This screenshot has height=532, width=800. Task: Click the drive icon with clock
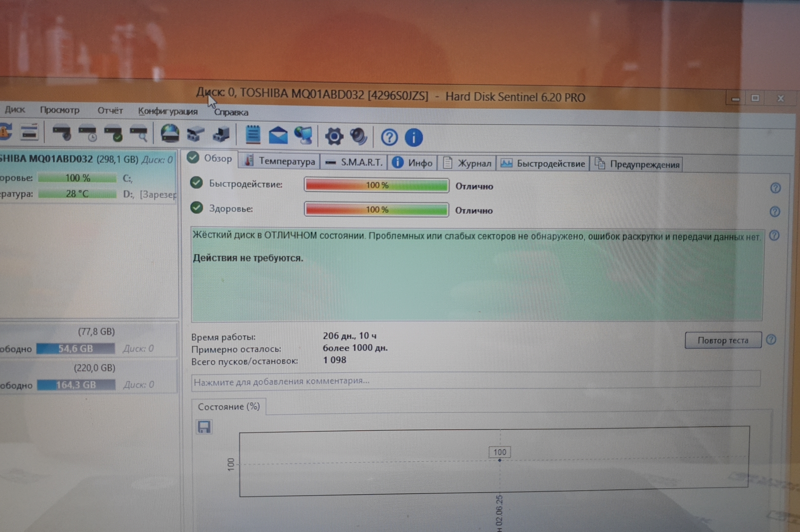point(88,133)
